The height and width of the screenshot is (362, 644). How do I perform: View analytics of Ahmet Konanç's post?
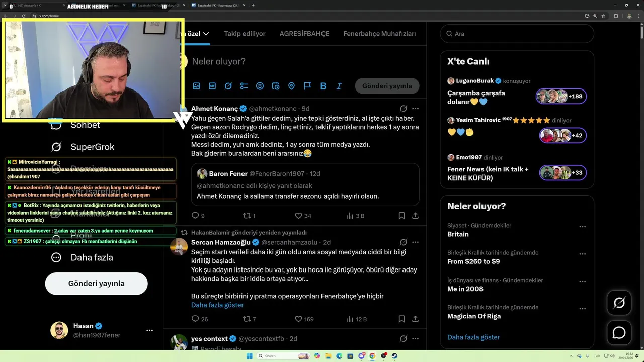click(x=350, y=216)
